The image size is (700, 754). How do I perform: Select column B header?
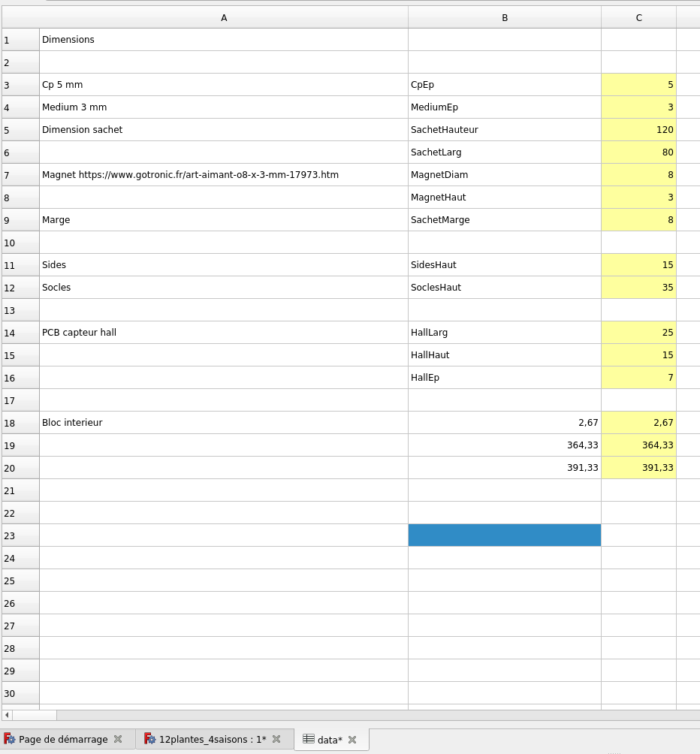[x=504, y=18]
